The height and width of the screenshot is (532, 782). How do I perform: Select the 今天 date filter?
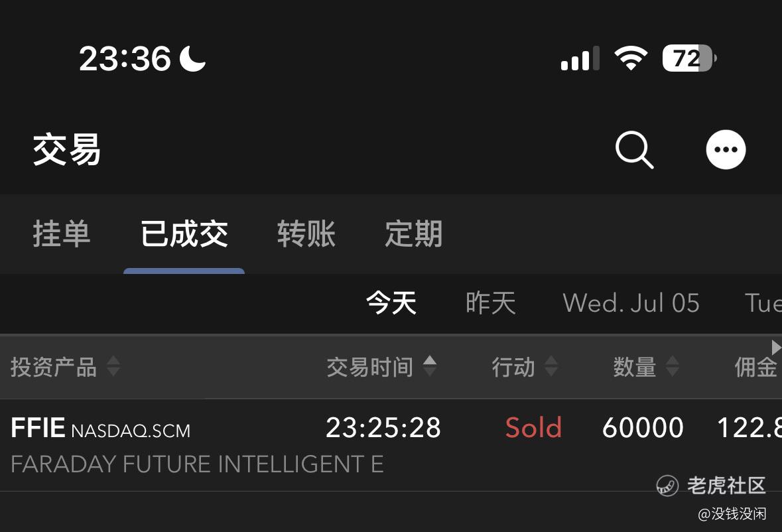point(391,302)
